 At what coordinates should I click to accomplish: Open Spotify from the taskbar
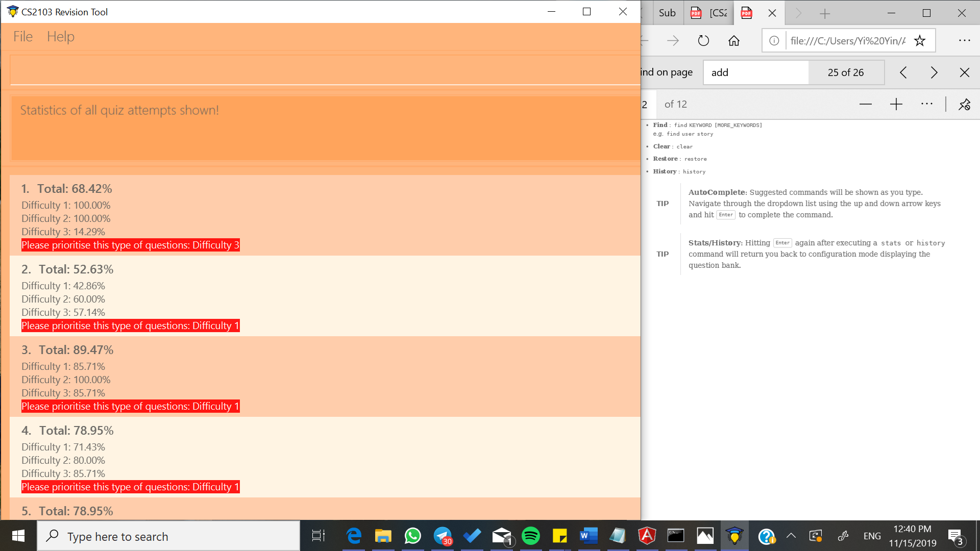[530, 536]
